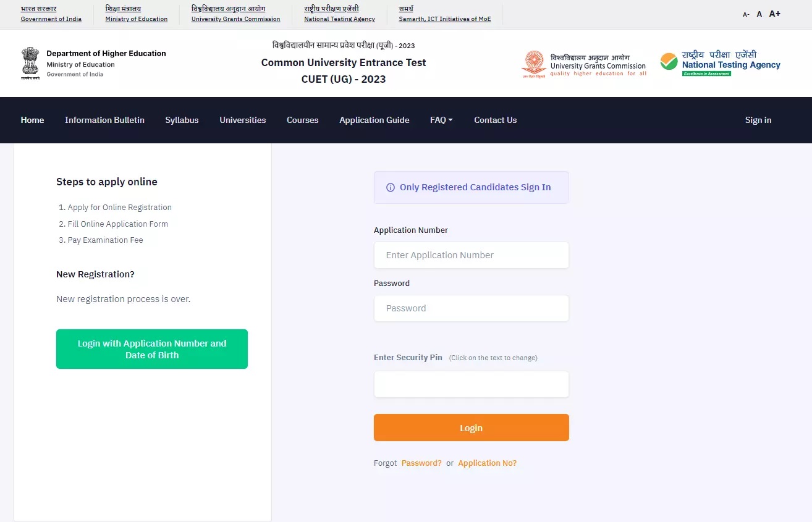
Task: Focus the Password input field
Action: click(472, 308)
